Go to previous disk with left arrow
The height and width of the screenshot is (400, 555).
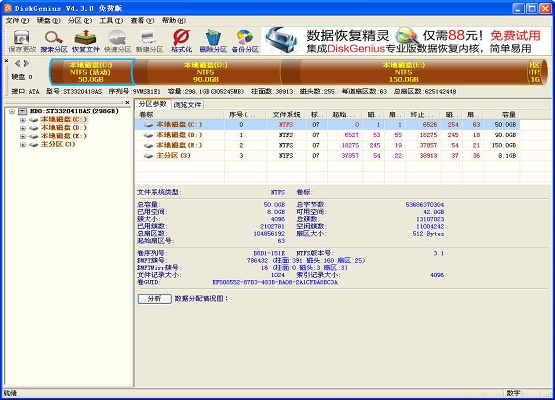(x=17, y=63)
